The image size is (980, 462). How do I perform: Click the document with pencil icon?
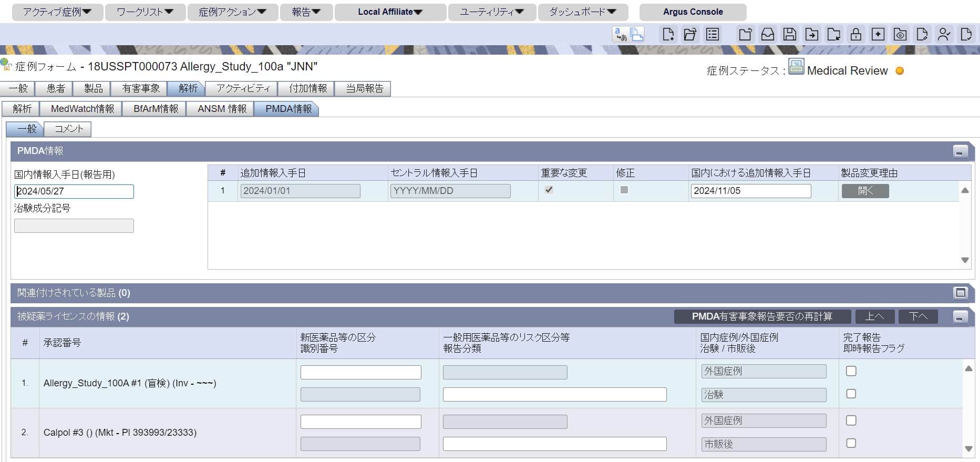tap(922, 35)
